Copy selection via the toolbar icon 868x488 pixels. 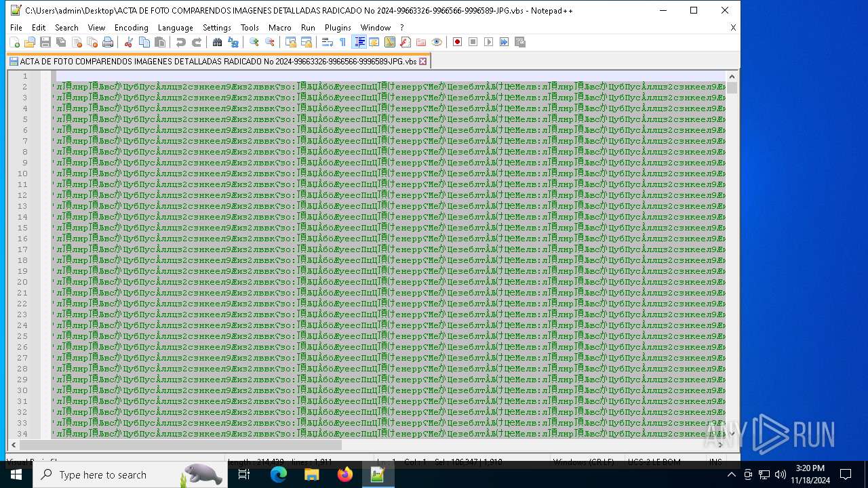coord(144,42)
